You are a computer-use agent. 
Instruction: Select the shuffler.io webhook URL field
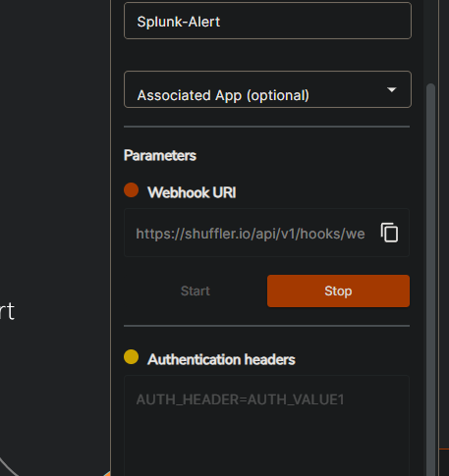pyautogui.click(x=251, y=234)
